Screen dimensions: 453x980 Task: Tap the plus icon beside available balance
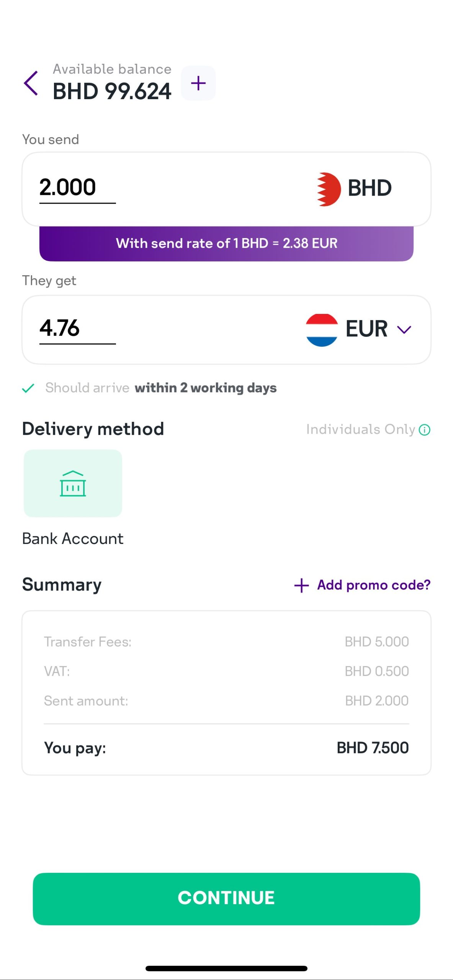pos(198,83)
